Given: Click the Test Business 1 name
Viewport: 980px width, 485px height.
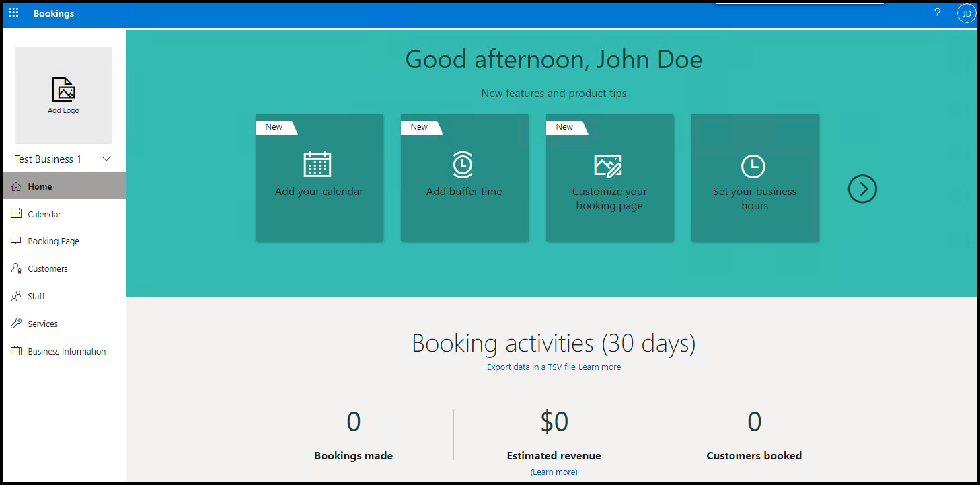Looking at the screenshot, I should (x=48, y=159).
